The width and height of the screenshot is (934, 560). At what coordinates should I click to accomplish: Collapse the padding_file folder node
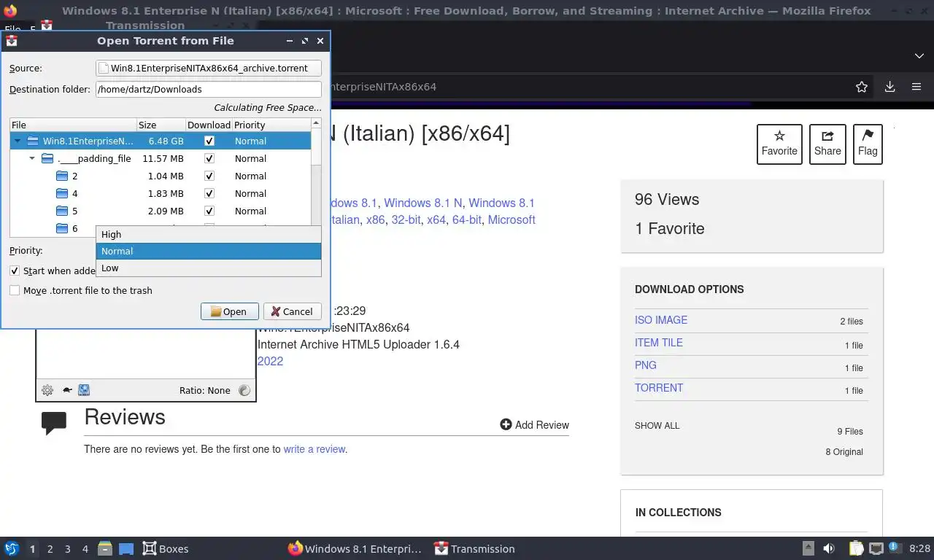tap(32, 158)
